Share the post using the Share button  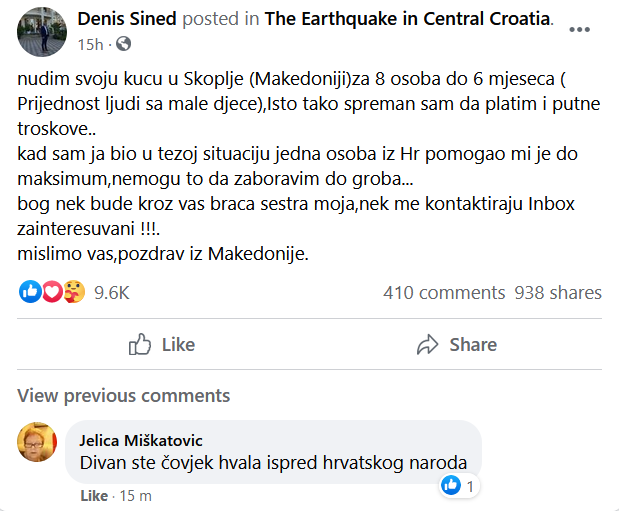coord(457,344)
